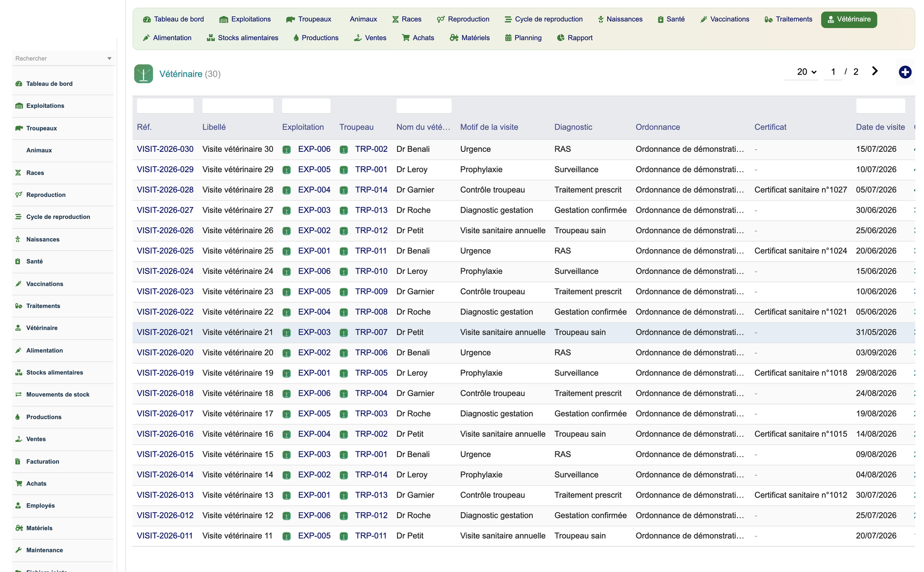Click the Libellé column filter field

point(238,106)
